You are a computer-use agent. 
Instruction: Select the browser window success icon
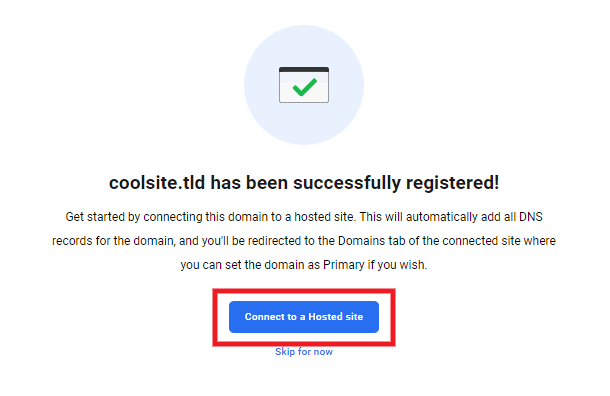[304, 85]
